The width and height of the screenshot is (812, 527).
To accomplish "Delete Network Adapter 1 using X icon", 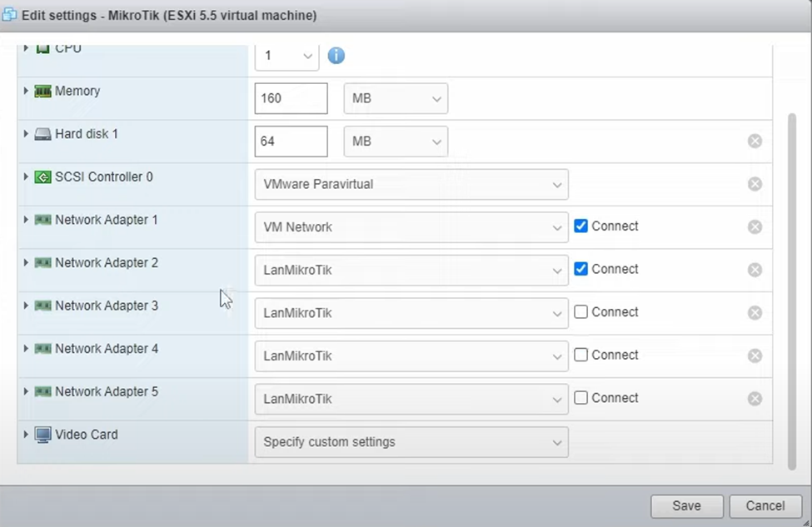I will [x=755, y=227].
